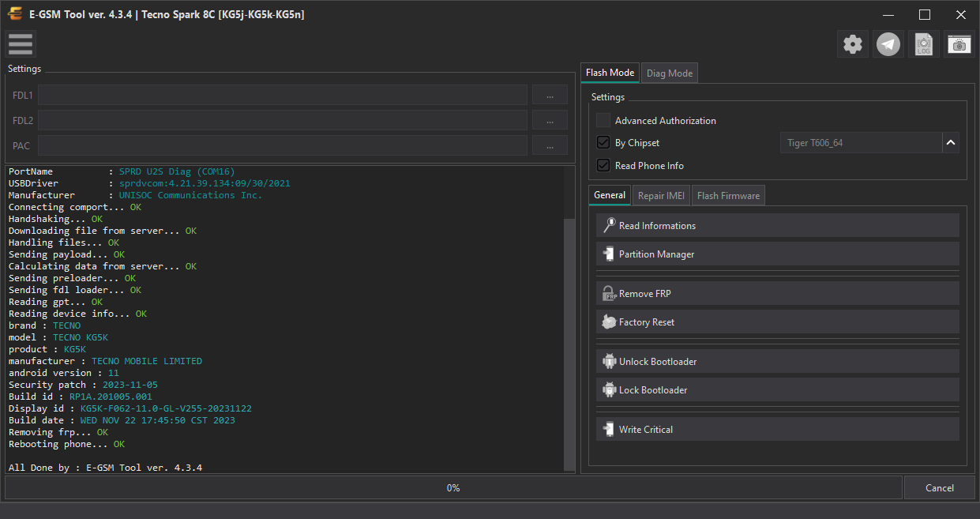
Task: Click the Display id value in the log
Action: coord(166,408)
